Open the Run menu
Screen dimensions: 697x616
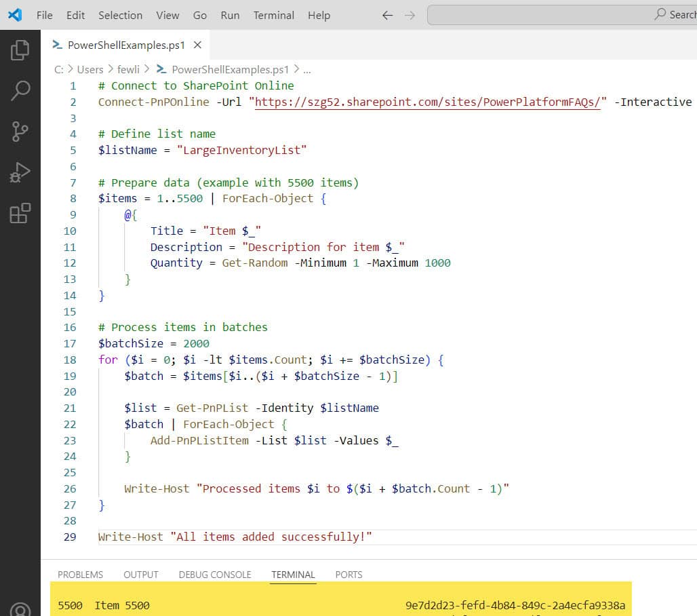229,15
